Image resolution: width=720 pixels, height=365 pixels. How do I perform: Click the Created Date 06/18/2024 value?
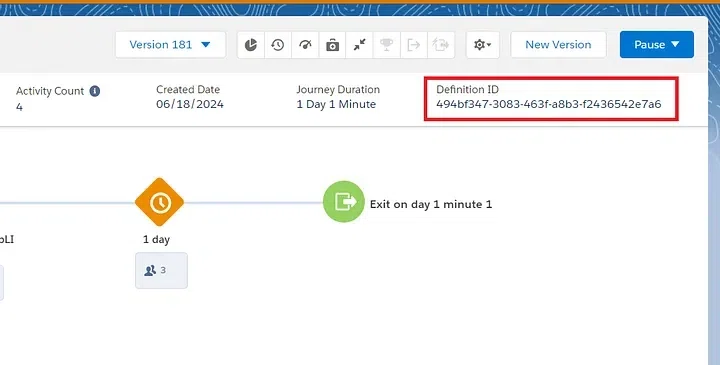point(190,104)
